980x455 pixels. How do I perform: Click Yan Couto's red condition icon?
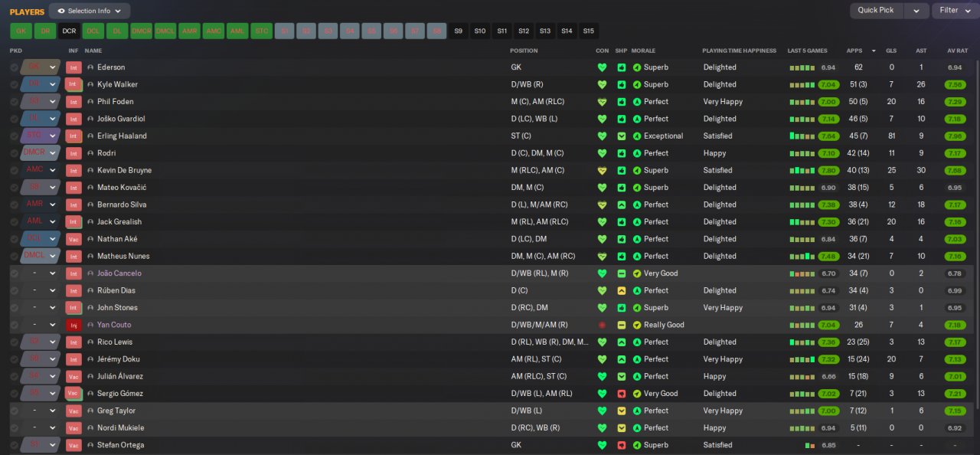pos(602,325)
